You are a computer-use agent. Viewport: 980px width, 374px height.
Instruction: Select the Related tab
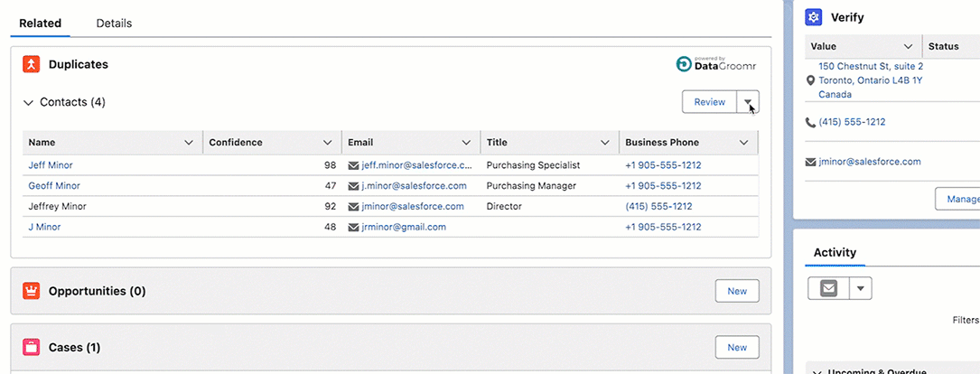click(x=40, y=23)
